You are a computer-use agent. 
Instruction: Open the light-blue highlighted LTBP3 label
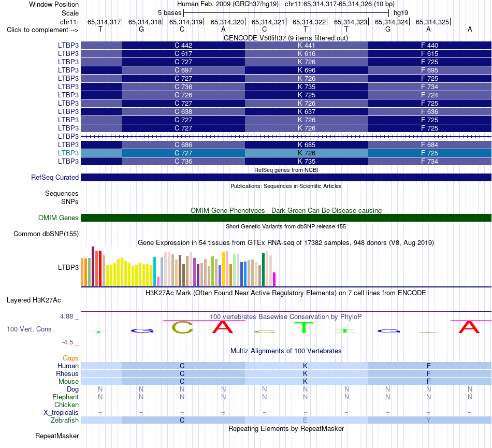pos(68,153)
